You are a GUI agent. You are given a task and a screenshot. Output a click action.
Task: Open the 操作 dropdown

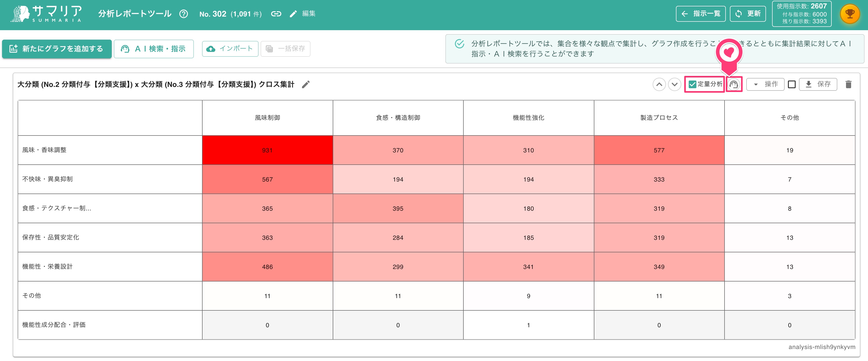coord(765,84)
